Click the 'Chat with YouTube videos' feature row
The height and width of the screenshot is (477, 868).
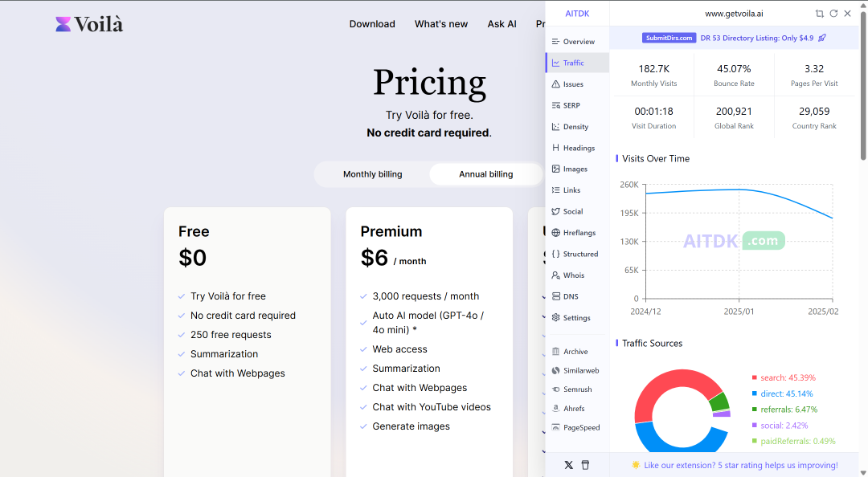click(x=425, y=406)
